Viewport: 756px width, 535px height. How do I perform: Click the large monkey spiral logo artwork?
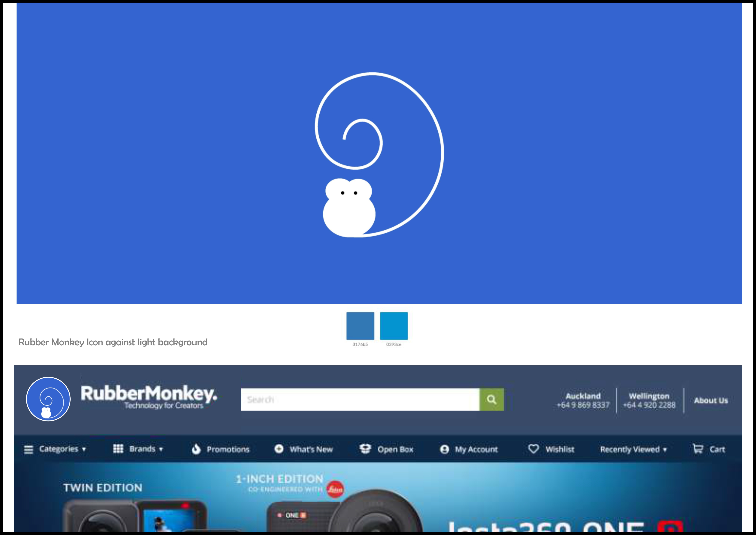click(x=379, y=154)
